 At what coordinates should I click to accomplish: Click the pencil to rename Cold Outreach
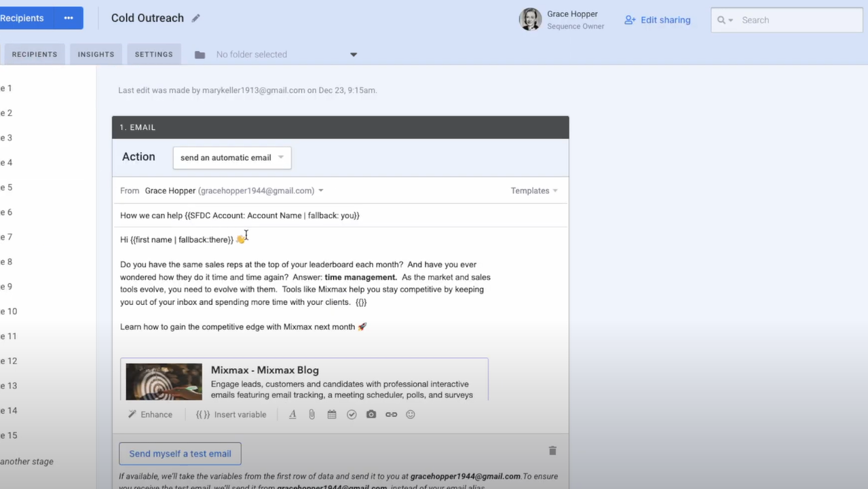coord(196,18)
